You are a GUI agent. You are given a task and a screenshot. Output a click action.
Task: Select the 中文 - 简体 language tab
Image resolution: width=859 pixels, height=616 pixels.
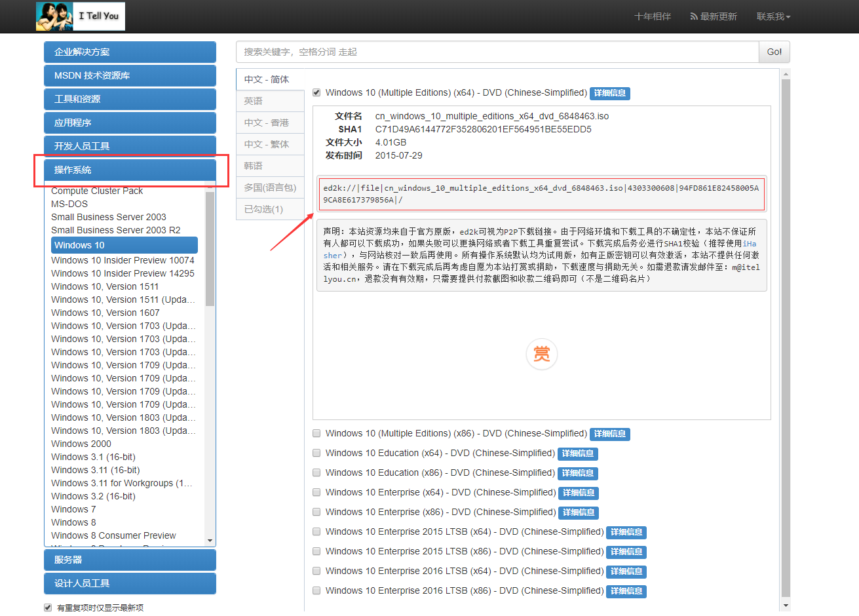point(270,79)
